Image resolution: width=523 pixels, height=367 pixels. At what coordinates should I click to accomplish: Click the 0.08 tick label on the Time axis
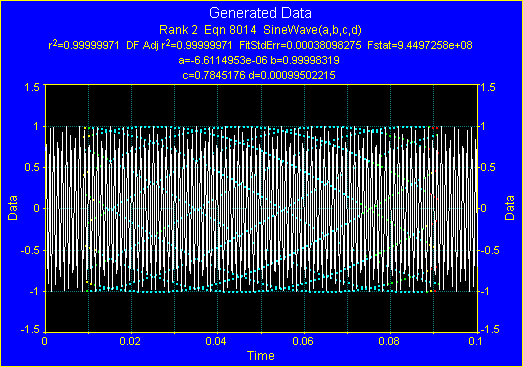click(x=390, y=341)
